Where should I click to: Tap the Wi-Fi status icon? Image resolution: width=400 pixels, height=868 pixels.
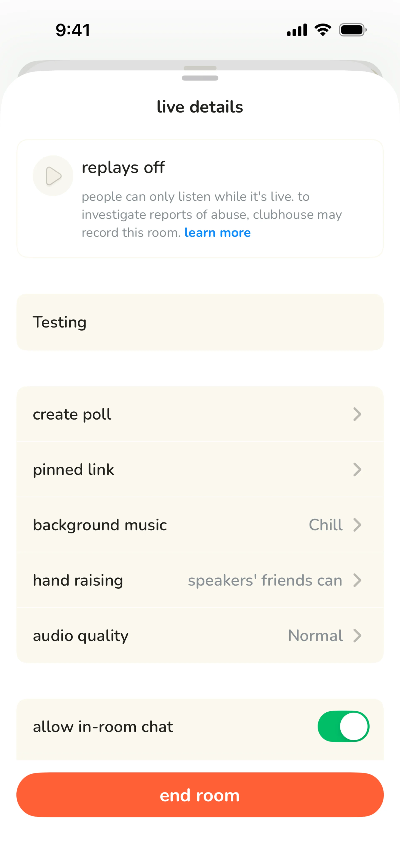(x=322, y=30)
